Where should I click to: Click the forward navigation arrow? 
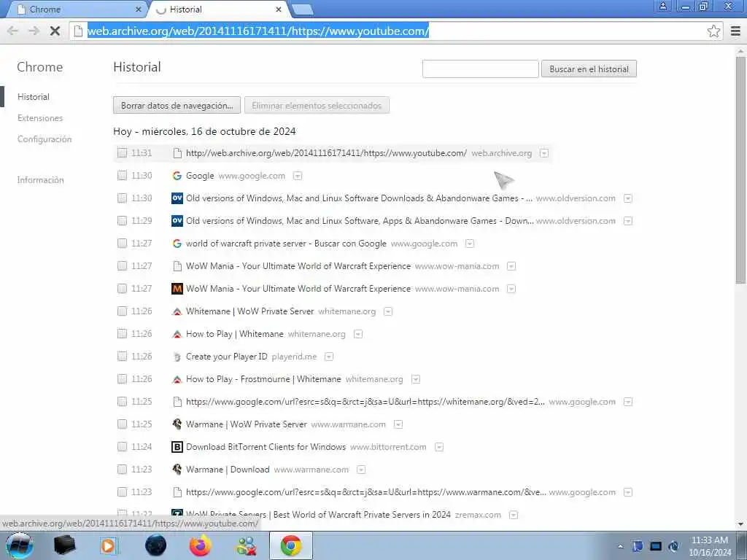pos(34,31)
